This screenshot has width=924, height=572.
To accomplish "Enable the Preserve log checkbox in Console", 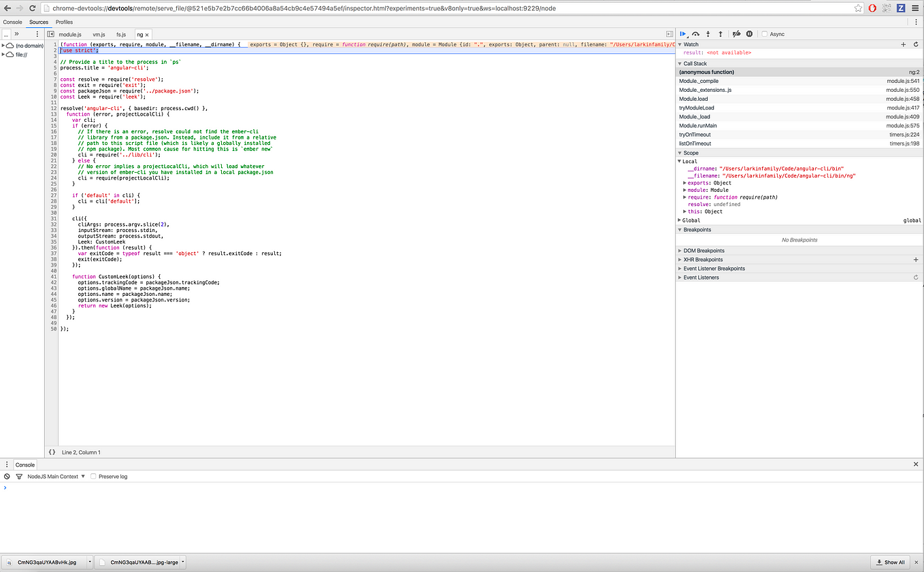I will tap(93, 476).
